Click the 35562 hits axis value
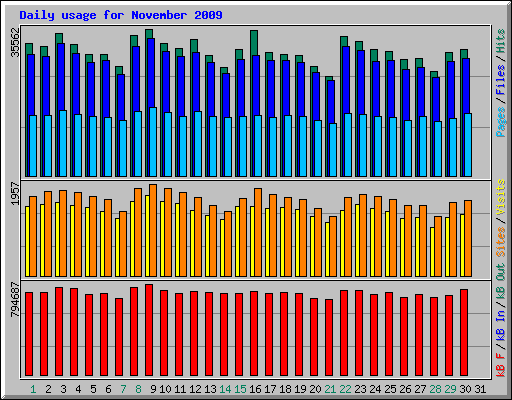The width and height of the screenshot is (512, 400). (16, 42)
